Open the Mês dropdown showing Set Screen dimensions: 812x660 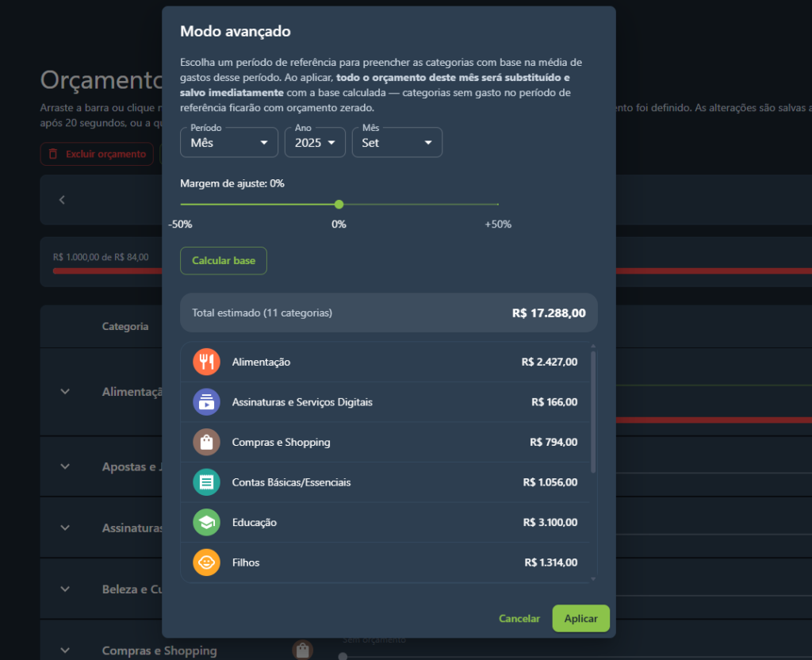[396, 143]
